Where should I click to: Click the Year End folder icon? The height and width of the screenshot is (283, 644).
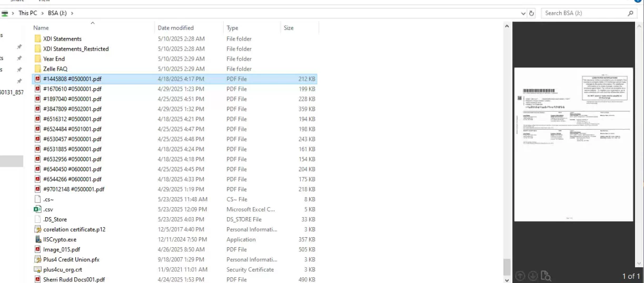click(x=37, y=59)
